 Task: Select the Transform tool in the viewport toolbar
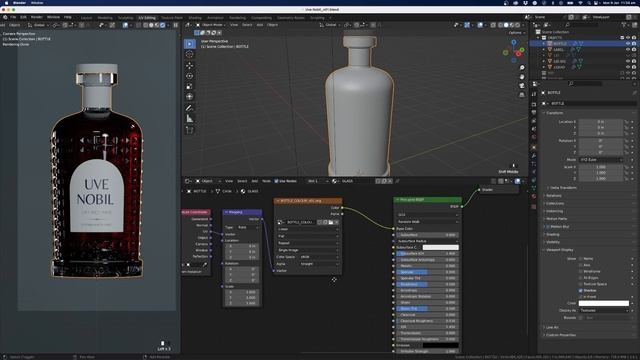coord(189,97)
